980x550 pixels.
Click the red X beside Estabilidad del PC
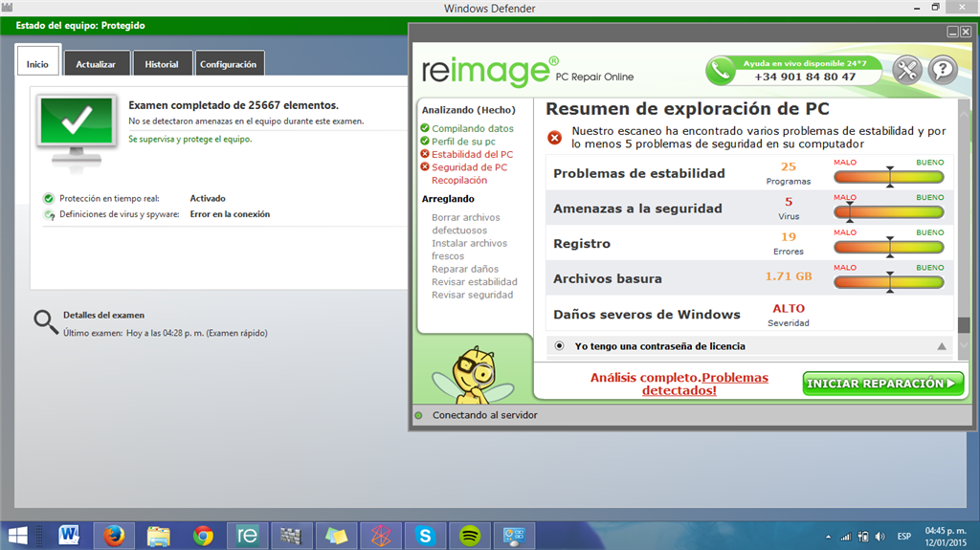(425, 154)
